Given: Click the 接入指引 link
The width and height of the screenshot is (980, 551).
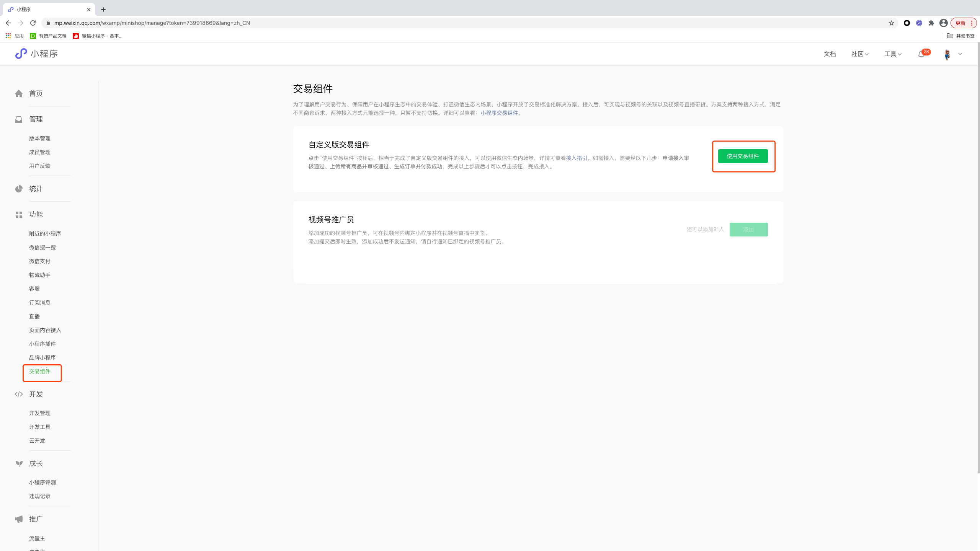Looking at the screenshot, I should tap(577, 158).
